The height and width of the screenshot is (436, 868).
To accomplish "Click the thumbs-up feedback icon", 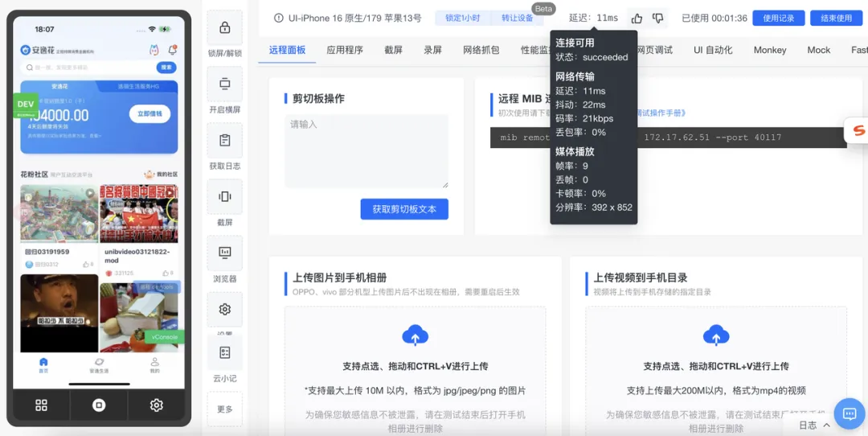I will pyautogui.click(x=637, y=19).
